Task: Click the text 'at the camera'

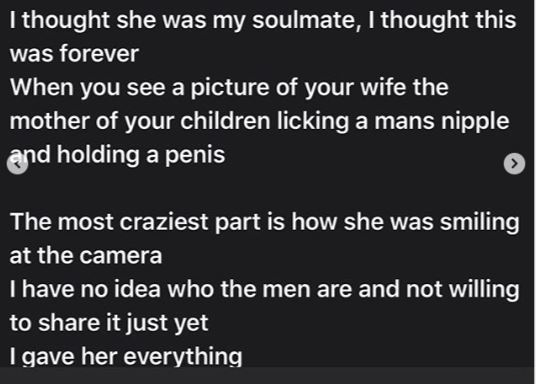Action: [x=86, y=255]
